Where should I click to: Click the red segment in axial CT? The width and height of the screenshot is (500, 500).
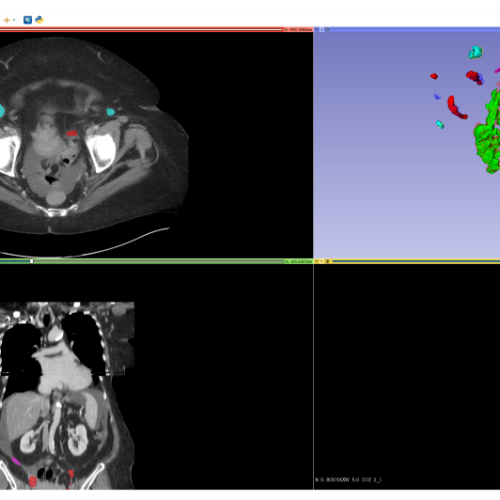point(72,133)
